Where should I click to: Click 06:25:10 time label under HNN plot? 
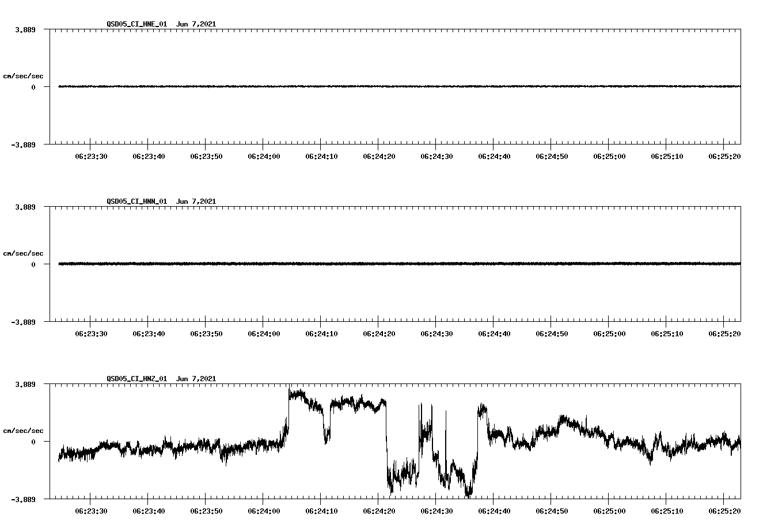(667, 334)
